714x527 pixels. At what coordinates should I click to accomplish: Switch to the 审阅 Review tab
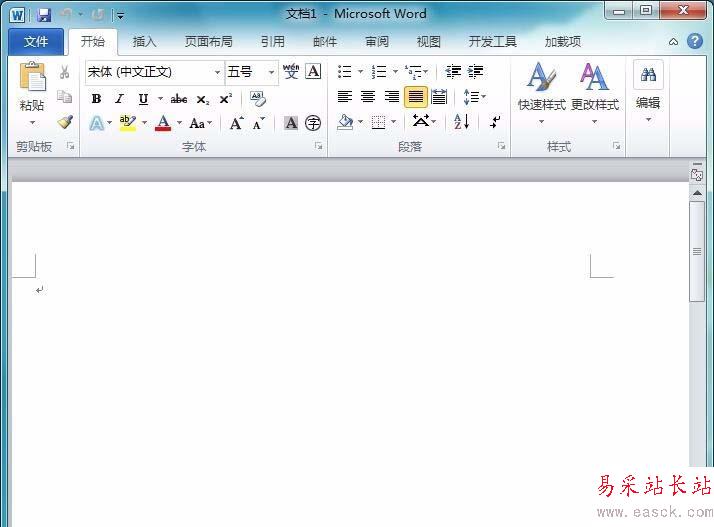pos(377,42)
